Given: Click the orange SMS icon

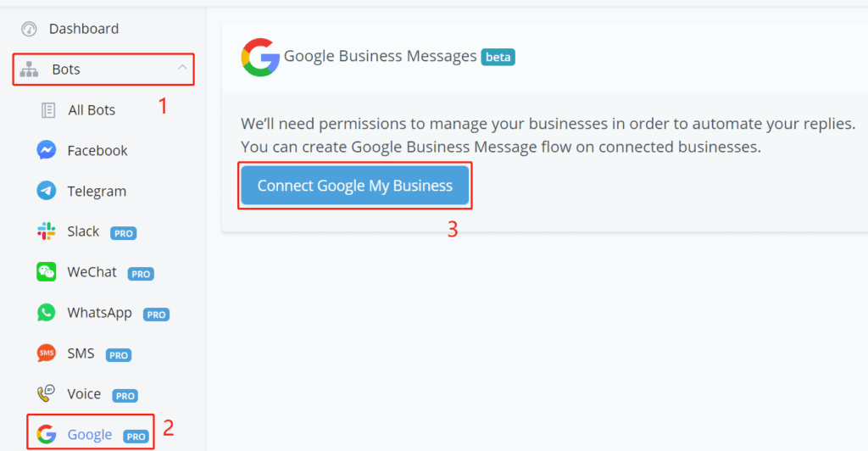Looking at the screenshot, I should click(x=47, y=354).
